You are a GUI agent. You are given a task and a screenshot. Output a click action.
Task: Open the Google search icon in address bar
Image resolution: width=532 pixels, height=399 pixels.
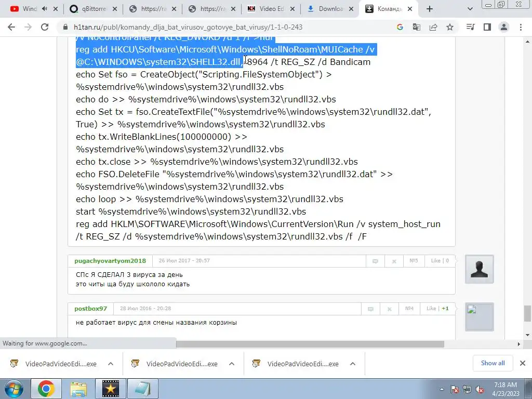(x=400, y=27)
